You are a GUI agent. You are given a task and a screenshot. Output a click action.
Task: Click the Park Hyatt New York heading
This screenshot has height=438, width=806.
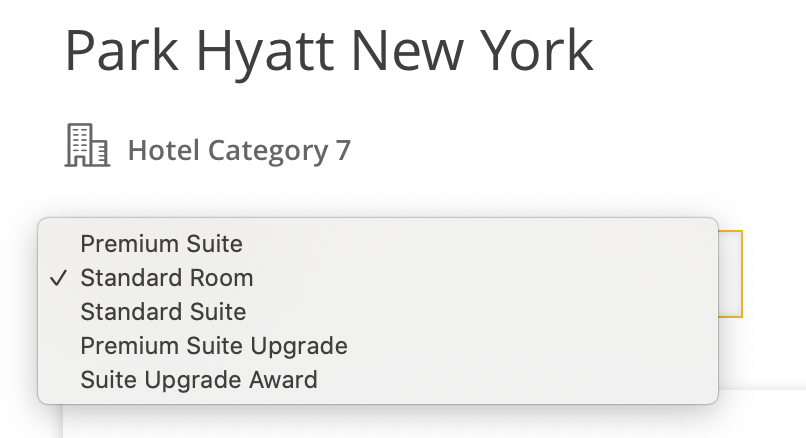329,51
